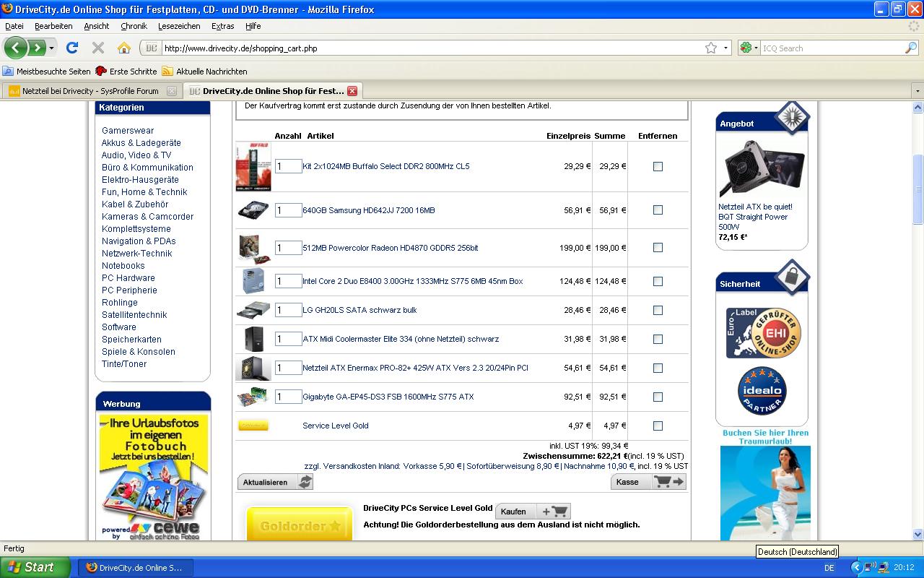Tick remove checkbox for Powercolor Radeon HD4870
Screen dimensions: 924x578
(x=658, y=248)
